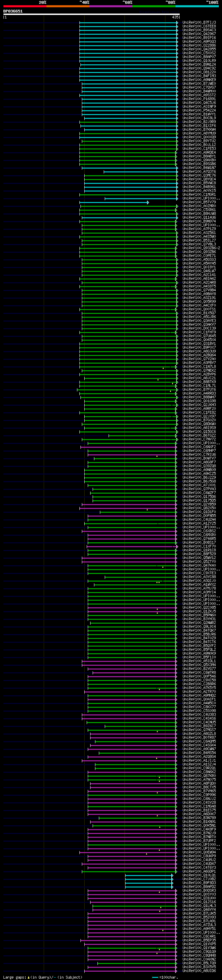Click hit label UniRef100_A8IA42
The image size is (222, 980).
(x=199, y=278)
